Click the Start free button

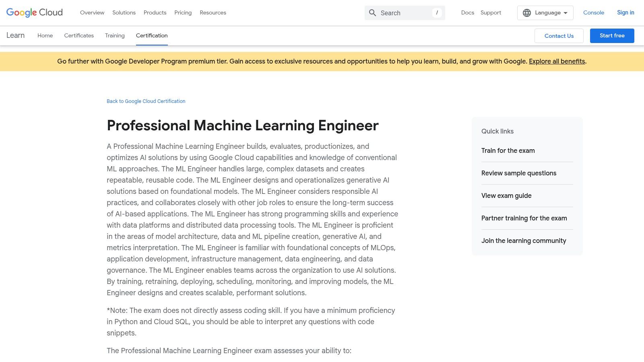tap(612, 36)
